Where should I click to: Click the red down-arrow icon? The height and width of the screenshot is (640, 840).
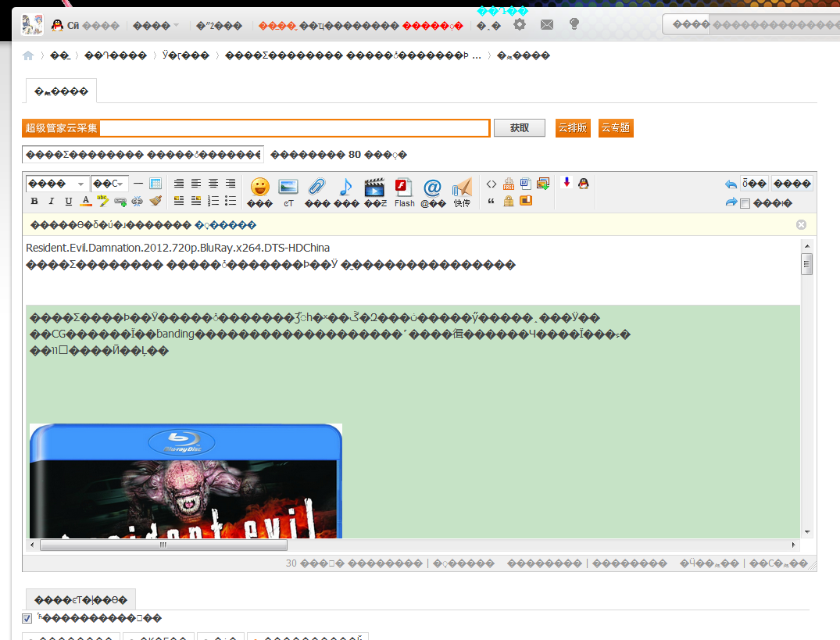click(567, 183)
